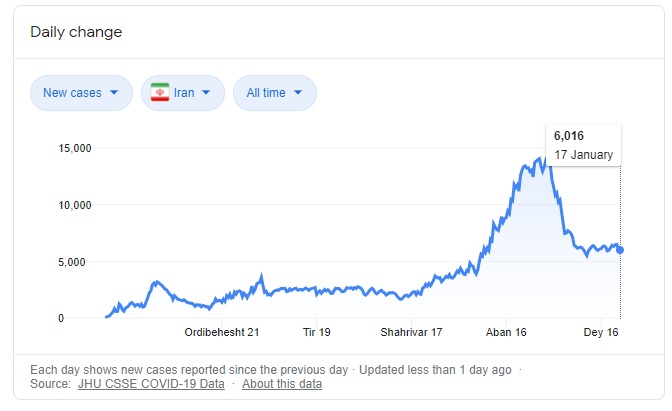Expand the New cases dropdown arrow
The width and height of the screenshot is (672, 411).
114,93
